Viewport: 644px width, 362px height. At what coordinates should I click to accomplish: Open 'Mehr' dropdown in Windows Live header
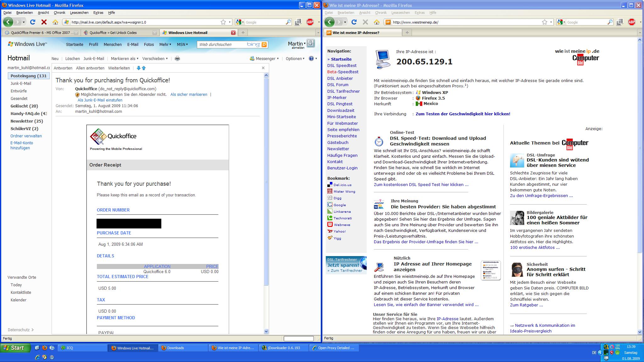tap(165, 44)
